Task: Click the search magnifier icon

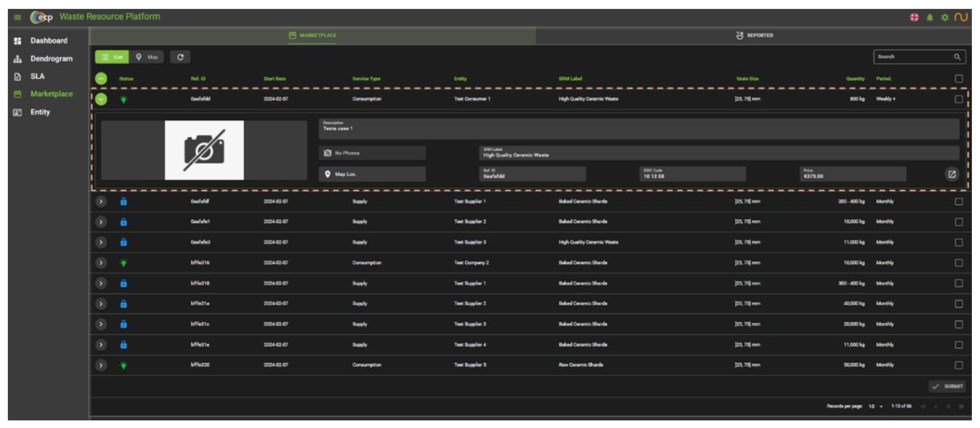Action: tap(957, 57)
